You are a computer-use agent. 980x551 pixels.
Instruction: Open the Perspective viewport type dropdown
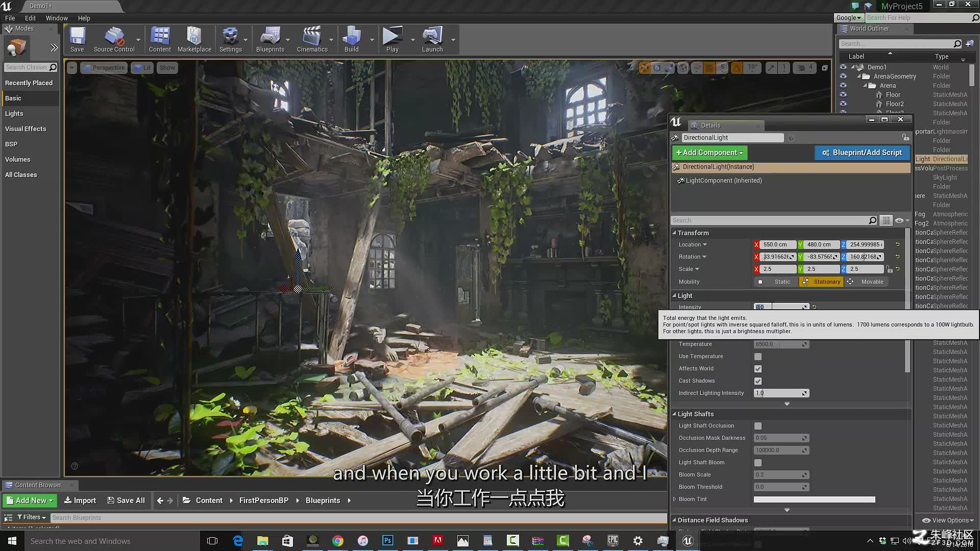[104, 67]
